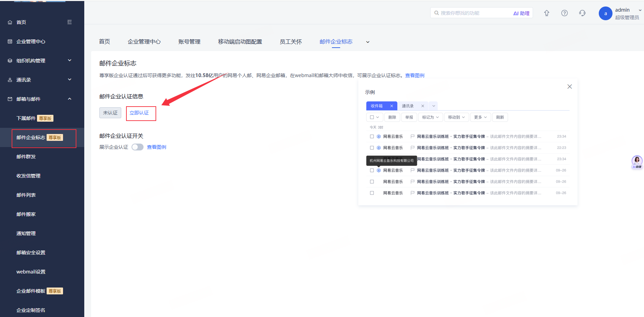Open 邮件搬家 in the sidebar
This screenshot has height=317, width=644.
click(26, 214)
